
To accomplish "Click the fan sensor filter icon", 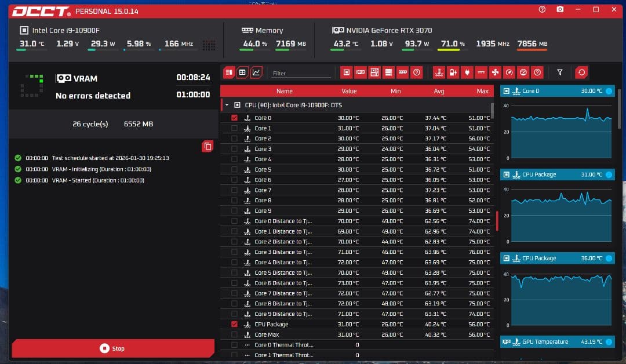I will click(495, 72).
